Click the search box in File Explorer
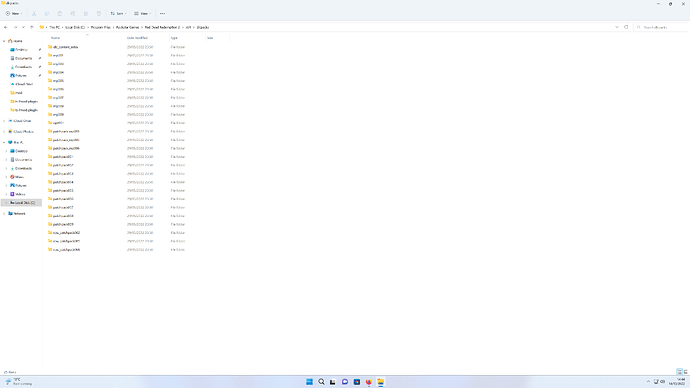This screenshot has width=690, height=388. (661, 27)
